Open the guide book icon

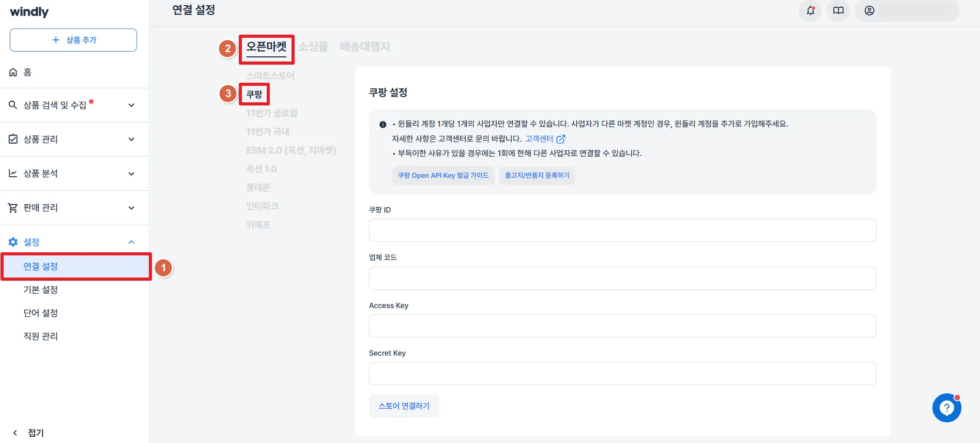coord(838,10)
